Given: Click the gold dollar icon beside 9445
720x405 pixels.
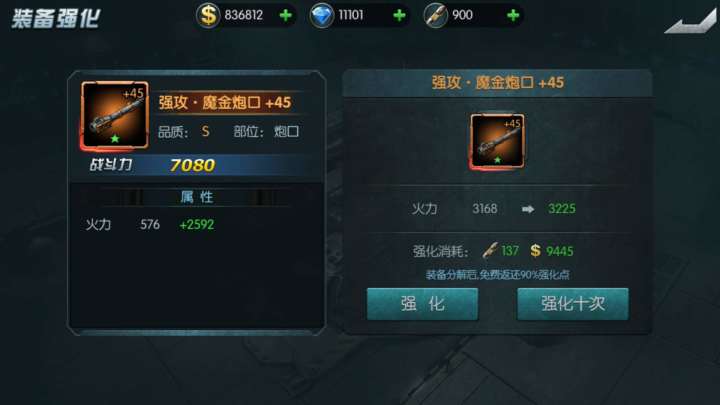Looking at the screenshot, I should click(x=535, y=251).
